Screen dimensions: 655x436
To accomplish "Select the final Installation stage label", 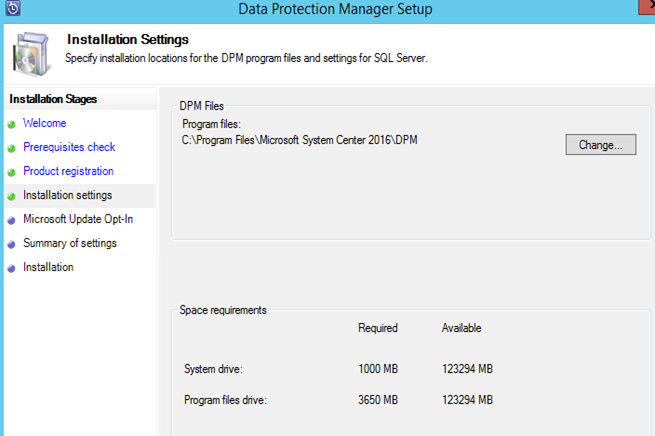I will [48, 268].
